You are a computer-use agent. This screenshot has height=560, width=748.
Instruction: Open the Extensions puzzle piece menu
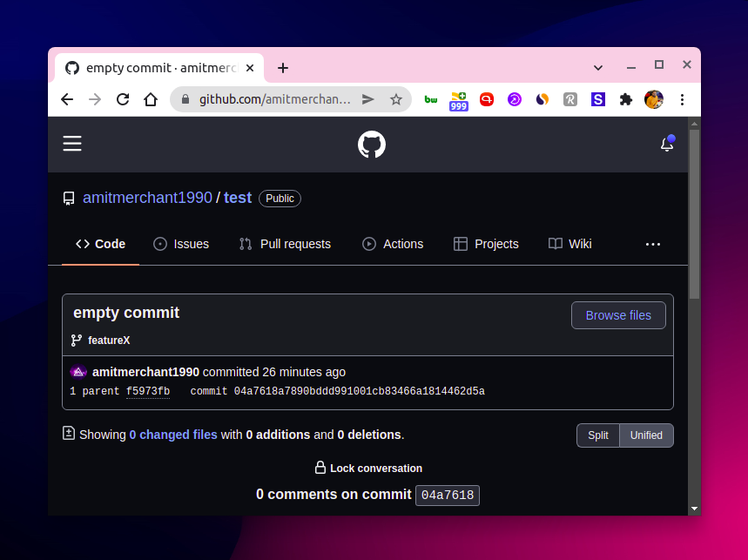[626, 99]
